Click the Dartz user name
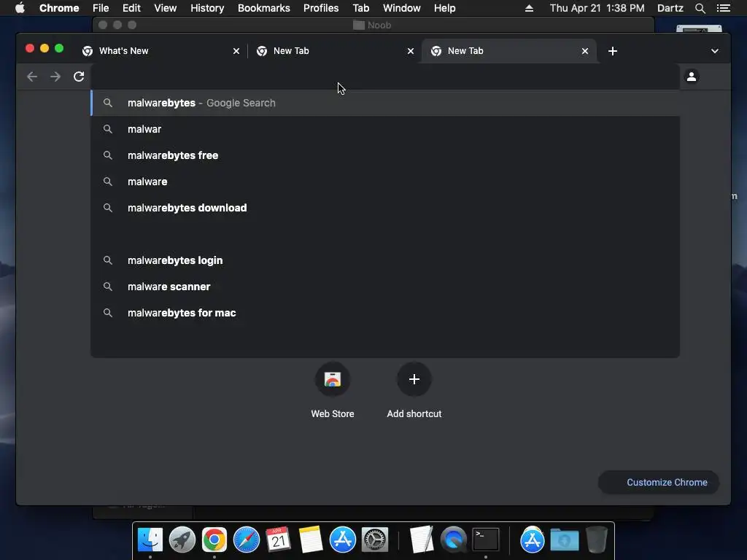The image size is (747, 560). pyautogui.click(x=670, y=8)
